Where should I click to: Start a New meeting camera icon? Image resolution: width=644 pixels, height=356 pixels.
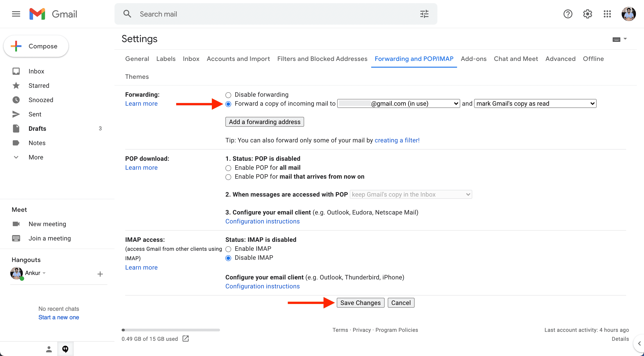coord(16,224)
